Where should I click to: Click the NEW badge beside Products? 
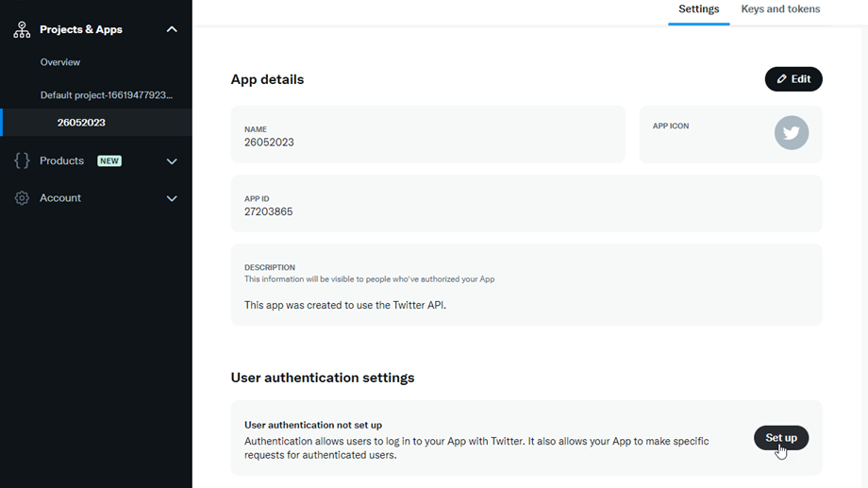[109, 161]
